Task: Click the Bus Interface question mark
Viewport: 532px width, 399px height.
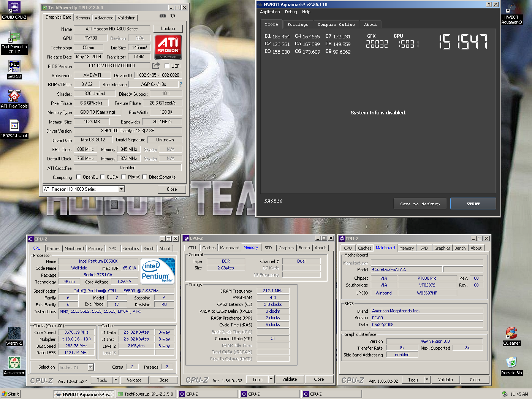Action: pyautogui.click(x=180, y=84)
